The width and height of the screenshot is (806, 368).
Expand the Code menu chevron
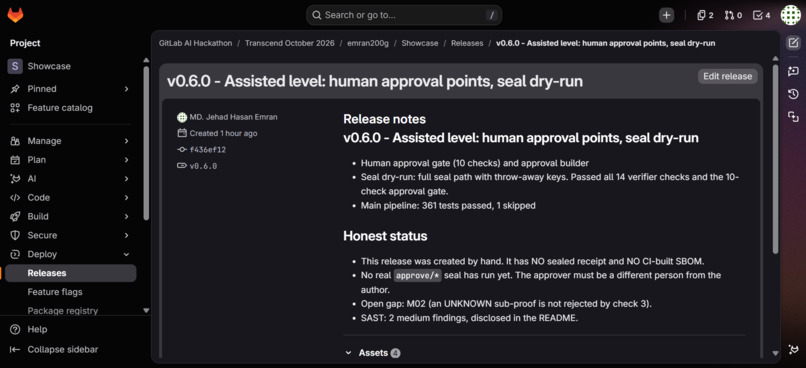pos(126,197)
